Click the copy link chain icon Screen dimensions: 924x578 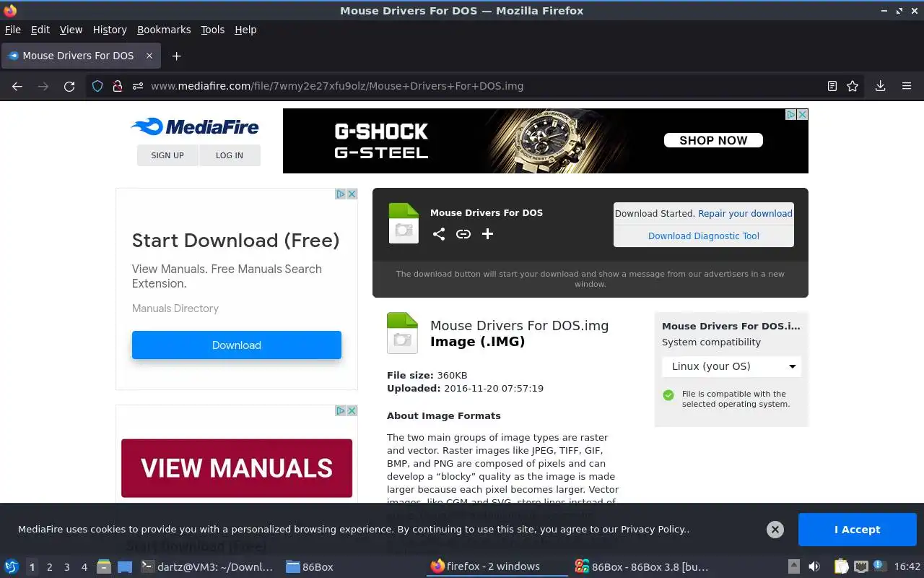click(463, 233)
